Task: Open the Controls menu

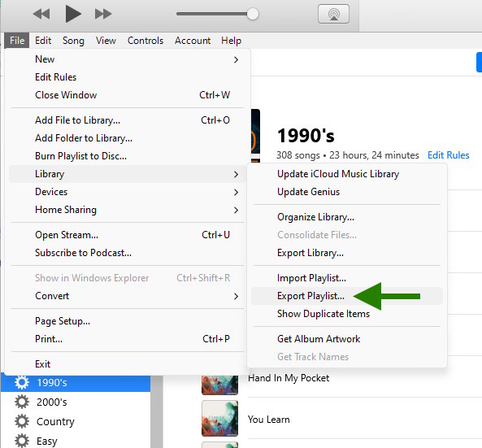Action: (x=145, y=41)
